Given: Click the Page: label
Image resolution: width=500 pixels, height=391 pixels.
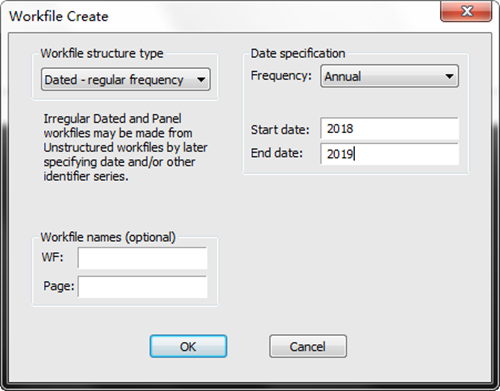Looking at the screenshot, I should [x=59, y=286].
